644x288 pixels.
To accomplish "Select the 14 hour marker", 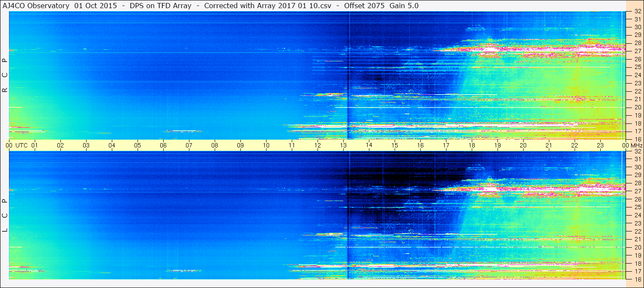I will [369, 145].
